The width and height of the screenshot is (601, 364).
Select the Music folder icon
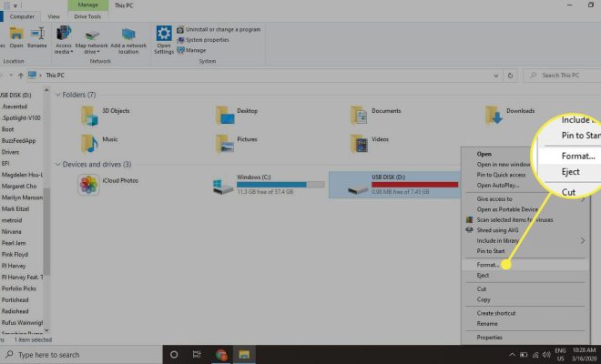(89, 144)
